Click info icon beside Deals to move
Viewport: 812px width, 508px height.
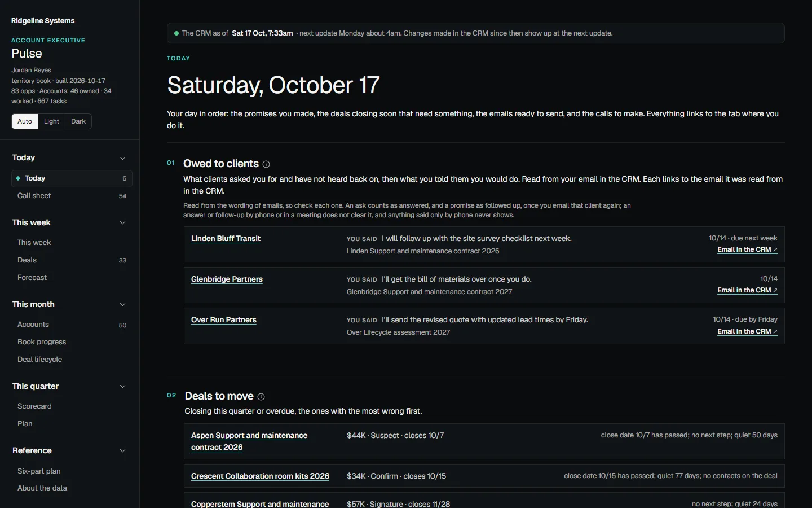261,397
